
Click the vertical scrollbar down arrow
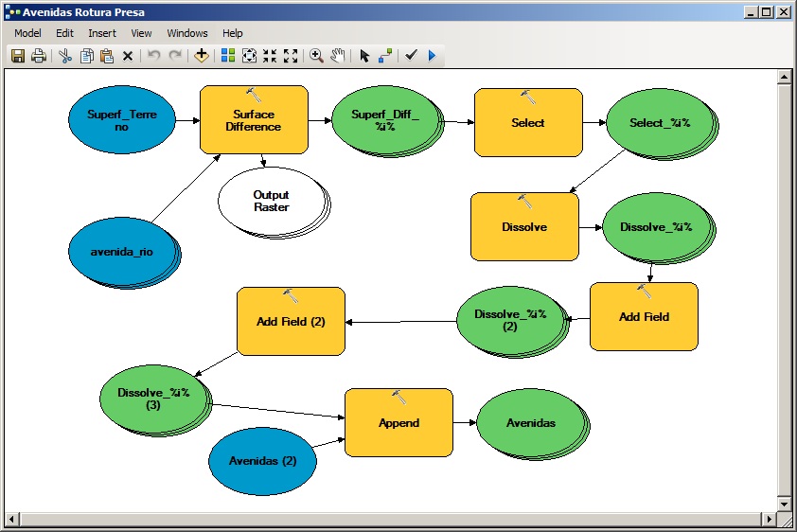784,501
